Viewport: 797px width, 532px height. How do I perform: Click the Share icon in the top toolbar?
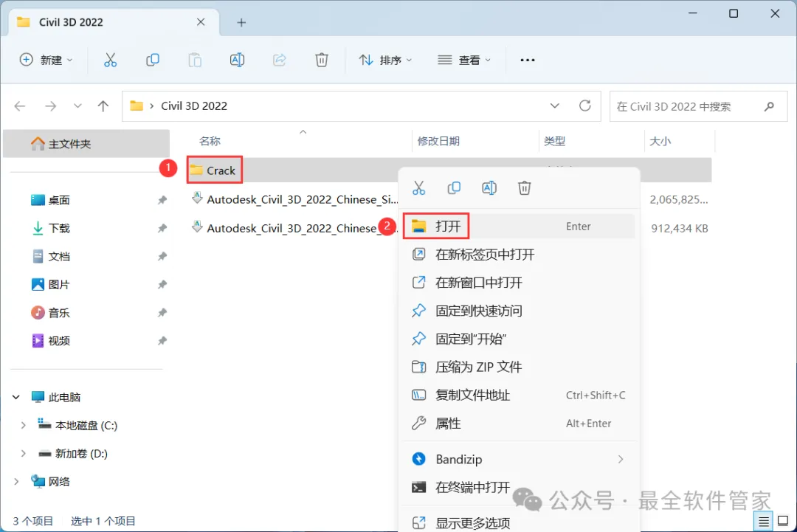click(x=279, y=60)
